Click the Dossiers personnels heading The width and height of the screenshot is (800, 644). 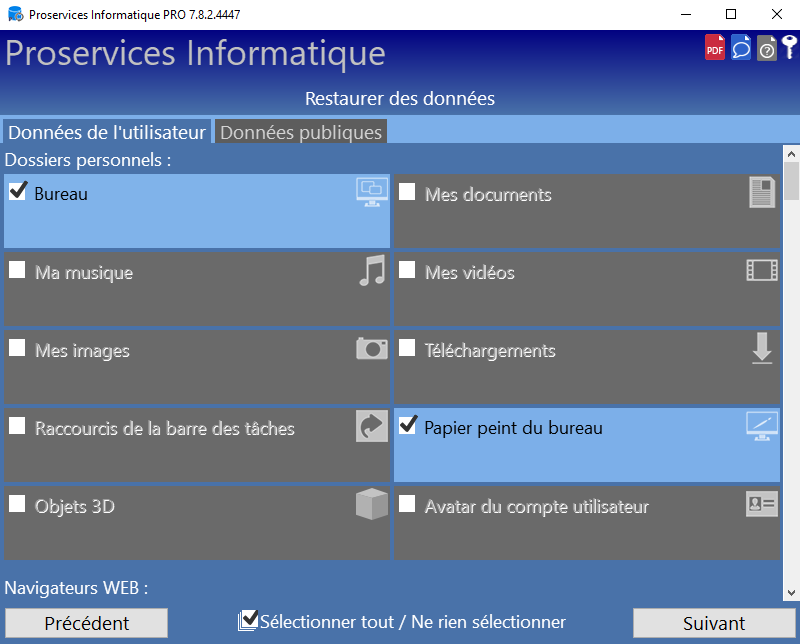(x=88, y=160)
